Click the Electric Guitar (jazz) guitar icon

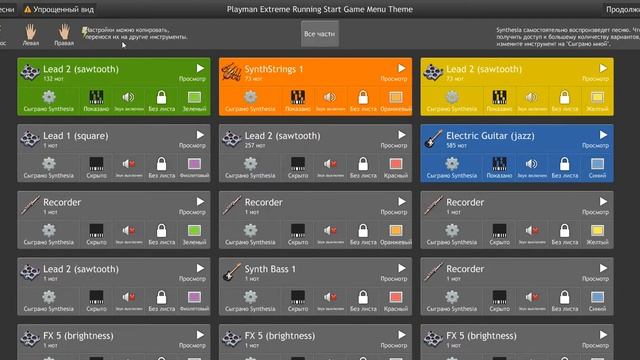tap(433, 139)
